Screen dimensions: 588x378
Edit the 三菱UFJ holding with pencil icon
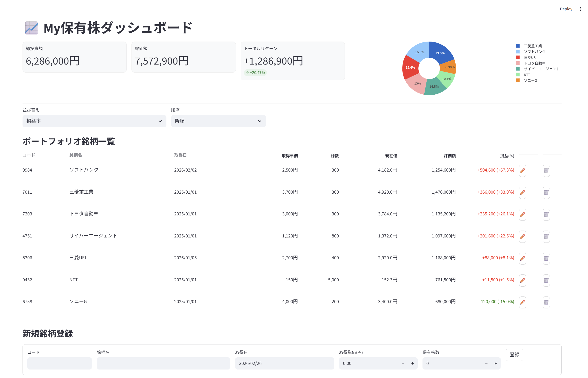pos(522,258)
